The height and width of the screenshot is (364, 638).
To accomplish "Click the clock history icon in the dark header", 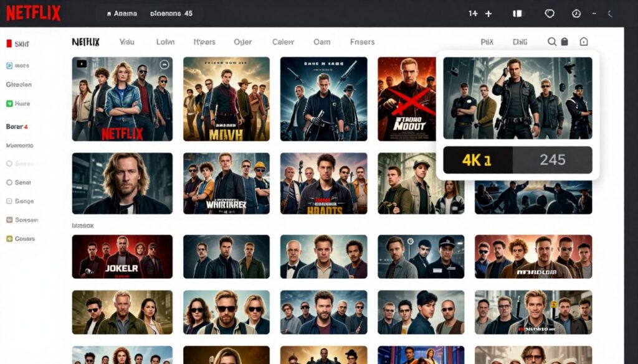I will [x=576, y=14].
